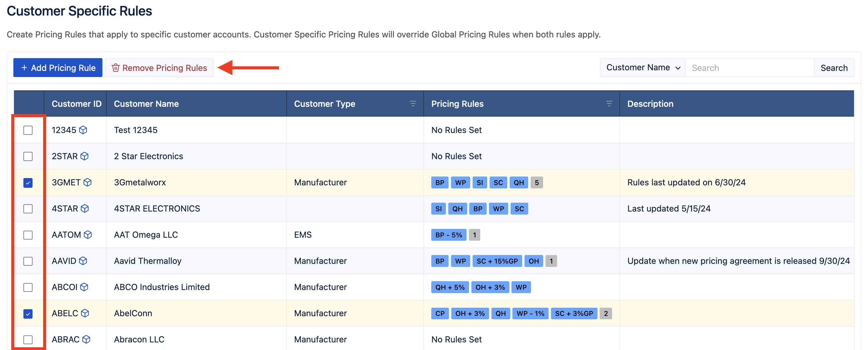This screenshot has height=350, width=868.
Task: Click the cube icon next to 12345
Action: tap(83, 130)
